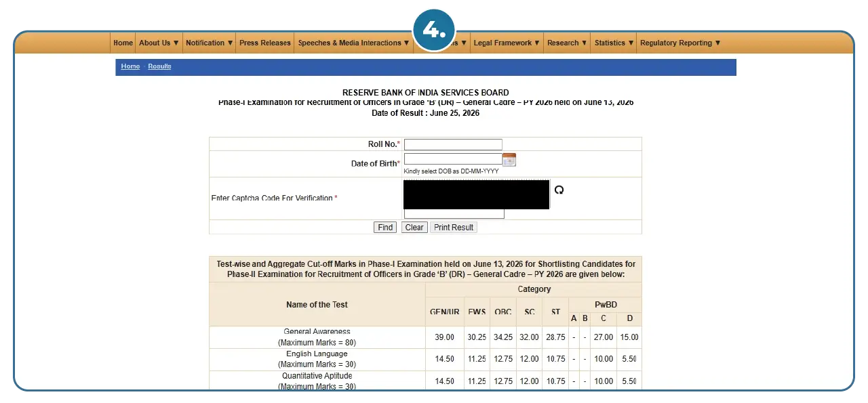The image size is (868, 403).
Task: Select General Awareness OBC value 34.25
Action: [x=502, y=337]
